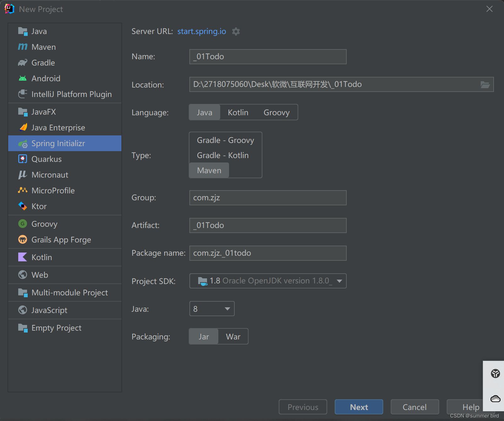Choose Gradle - Groovy build type
This screenshot has height=421, width=504.
point(225,140)
